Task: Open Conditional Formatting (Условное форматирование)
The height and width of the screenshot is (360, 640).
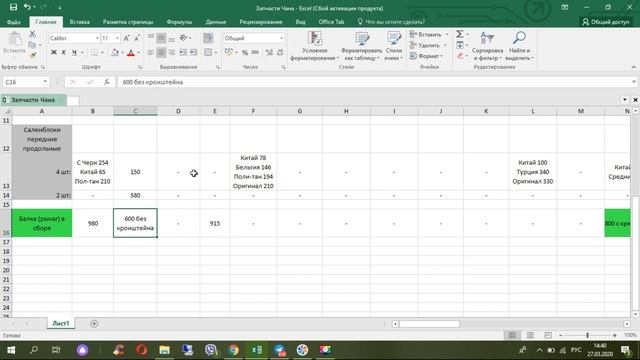Action: point(314,46)
